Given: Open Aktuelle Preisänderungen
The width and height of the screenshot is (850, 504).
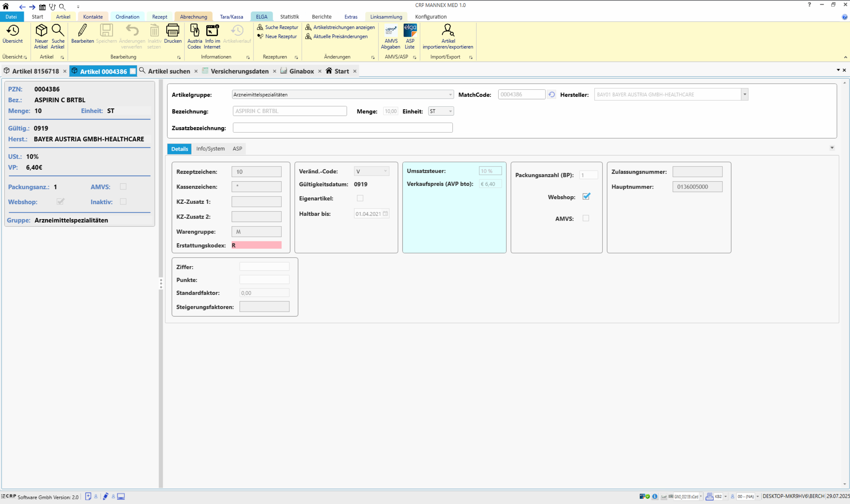Looking at the screenshot, I should pos(337,36).
